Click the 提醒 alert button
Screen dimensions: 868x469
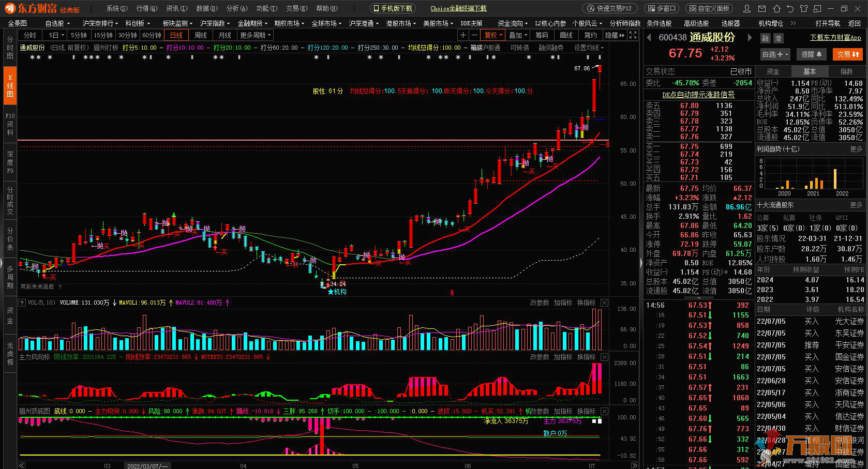pos(811,54)
